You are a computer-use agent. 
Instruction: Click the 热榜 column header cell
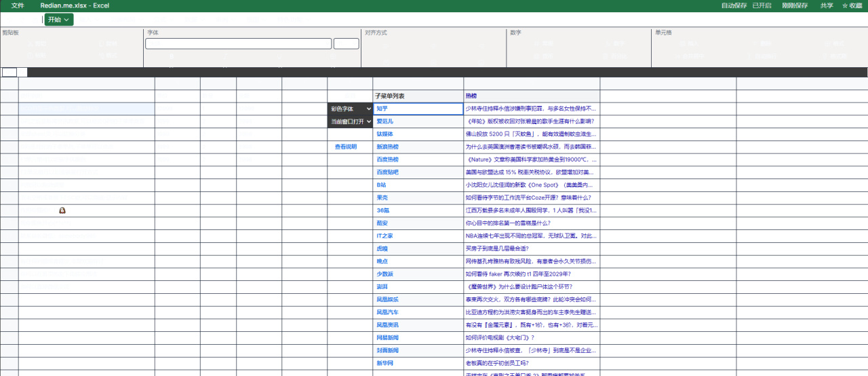click(532, 96)
